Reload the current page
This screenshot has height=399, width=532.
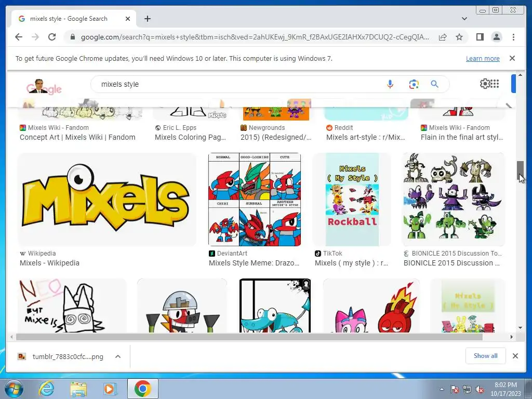tap(52, 37)
